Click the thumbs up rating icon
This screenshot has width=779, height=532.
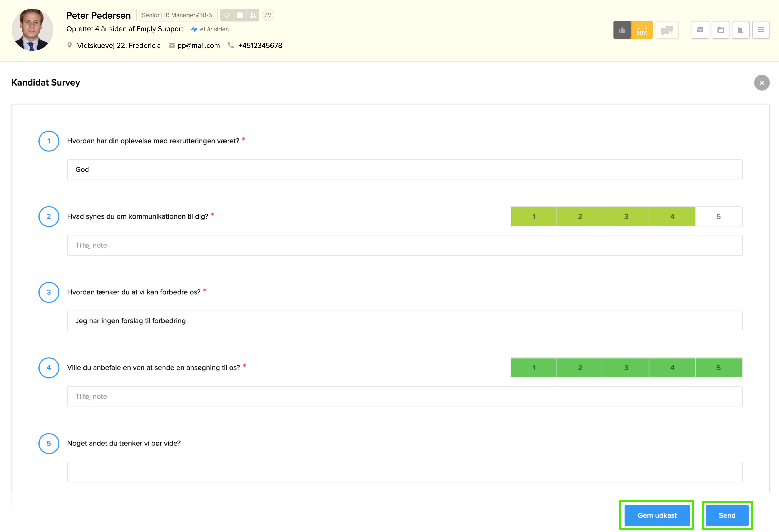pyautogui.click(x=622, y=30)
